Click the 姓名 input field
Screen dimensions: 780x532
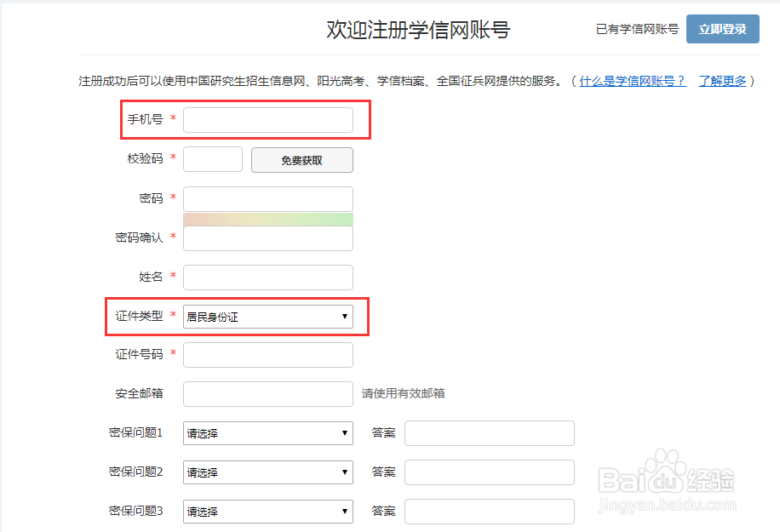click(x=268, y=277)
